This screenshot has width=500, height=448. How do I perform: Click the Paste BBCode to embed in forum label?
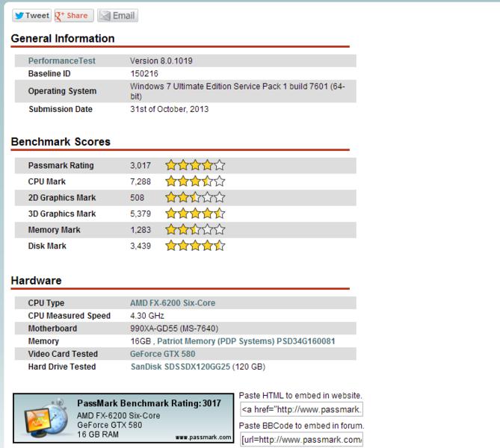pos(301,426)
